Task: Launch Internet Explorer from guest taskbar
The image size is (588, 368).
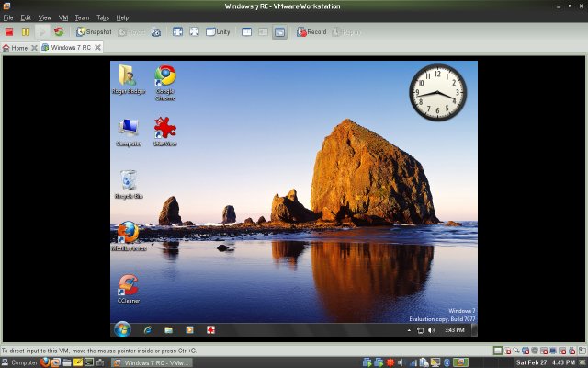Action: pyautogui.click(x=148, y=330)
